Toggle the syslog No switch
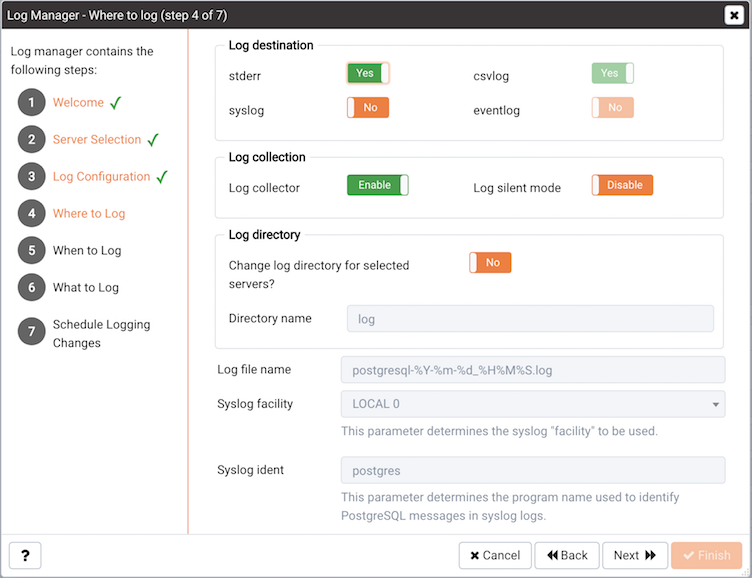This screenshot has height=578, width=752. tap(368, 107)
